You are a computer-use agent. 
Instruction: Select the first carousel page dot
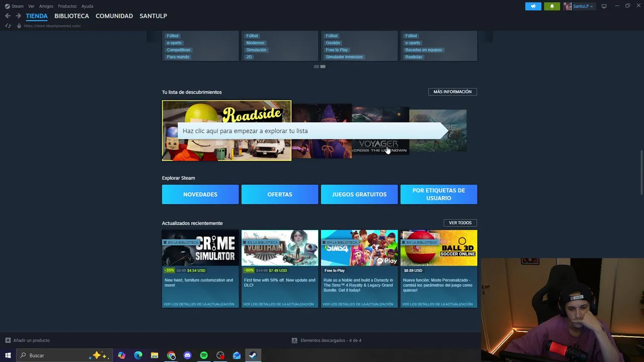click(316, 66)
